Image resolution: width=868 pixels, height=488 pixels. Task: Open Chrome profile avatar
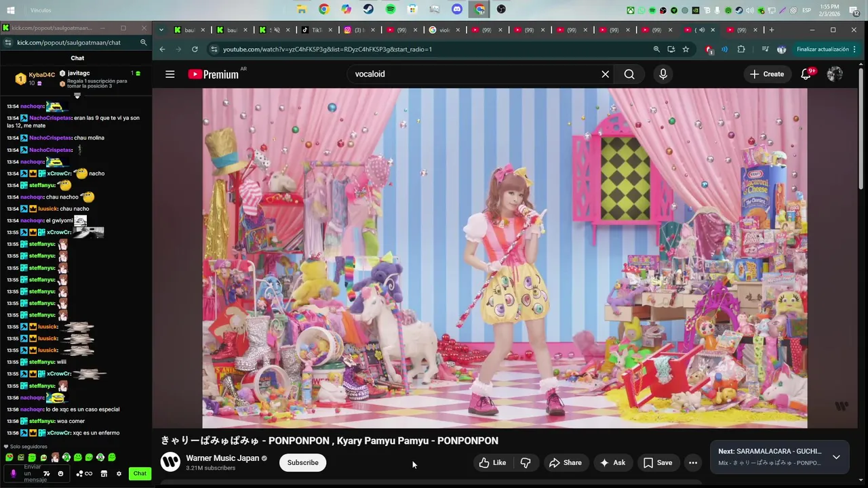click(x=781, y=49)
